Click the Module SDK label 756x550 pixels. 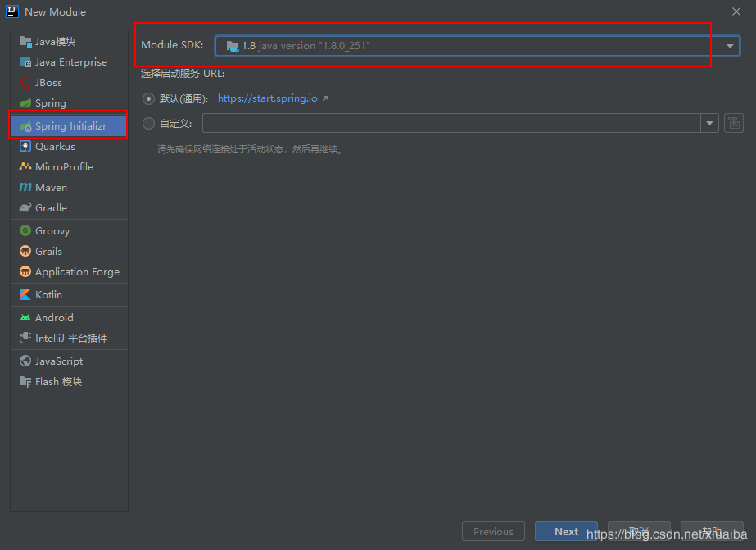point(172,45)
